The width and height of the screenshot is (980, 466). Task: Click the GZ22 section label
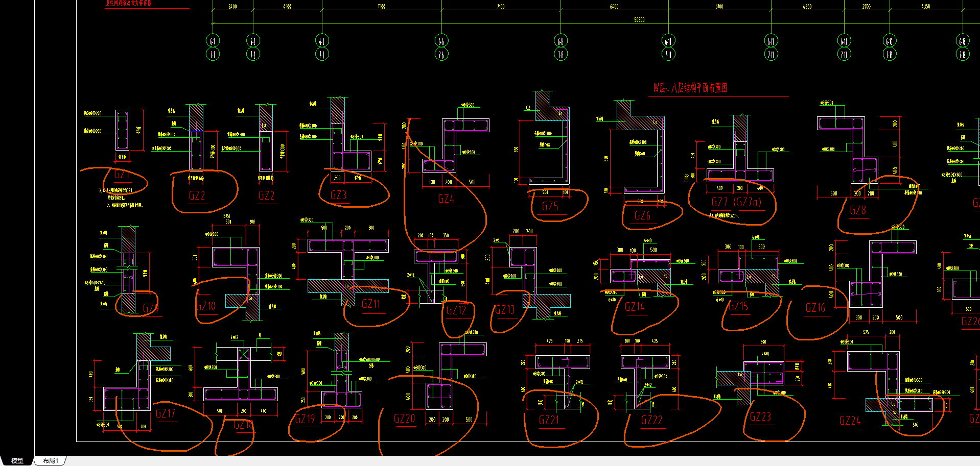click(652, 420)
